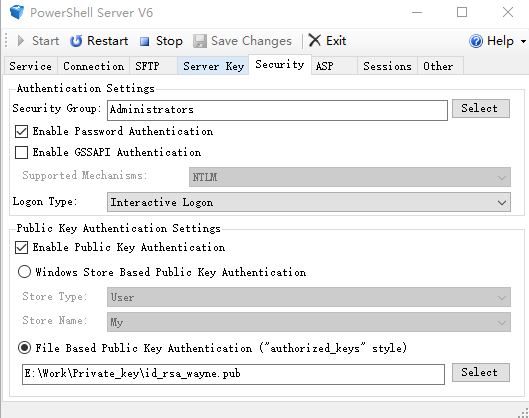
Task: Select the Security tab
Action: pos(280,64)
